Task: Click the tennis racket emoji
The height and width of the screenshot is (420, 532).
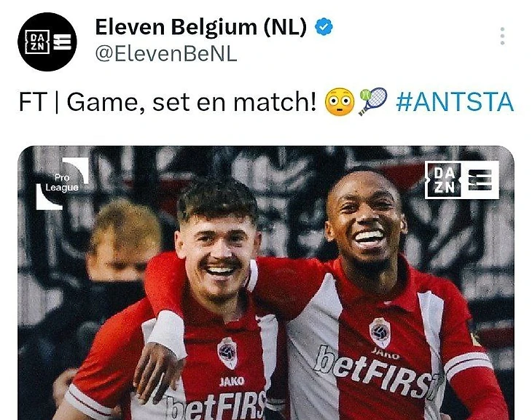Action: point(372,101)
